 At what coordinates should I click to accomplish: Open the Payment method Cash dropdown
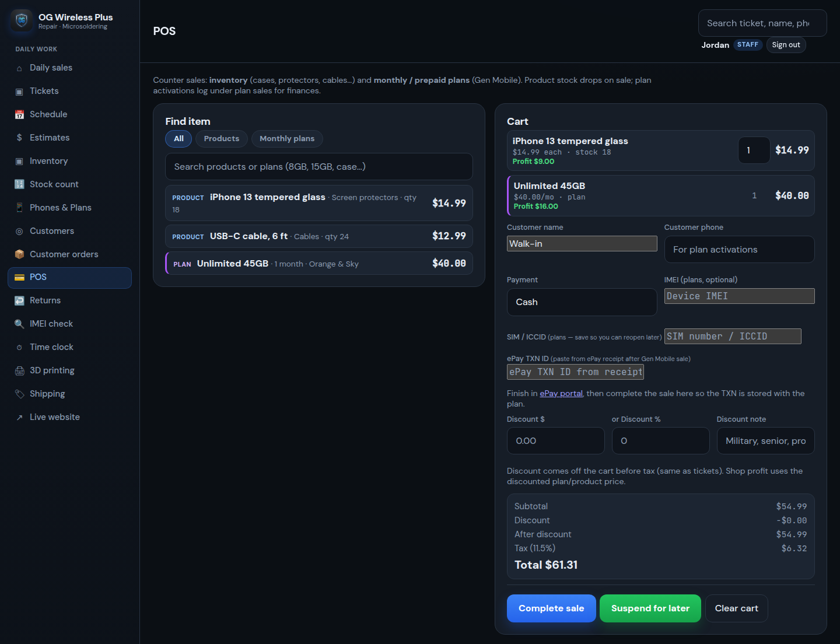(x=582, y=302)
